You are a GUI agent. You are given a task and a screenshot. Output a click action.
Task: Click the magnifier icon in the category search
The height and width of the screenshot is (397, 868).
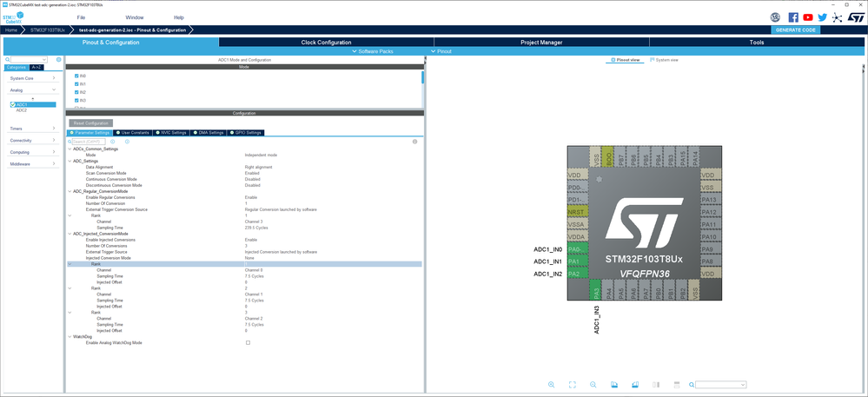coord(7,59)
